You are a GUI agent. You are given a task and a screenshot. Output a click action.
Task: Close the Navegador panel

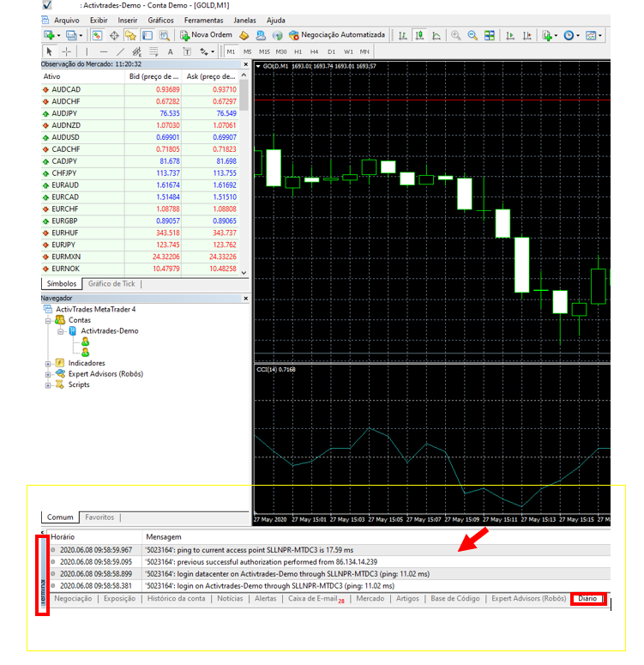point(245,298)
